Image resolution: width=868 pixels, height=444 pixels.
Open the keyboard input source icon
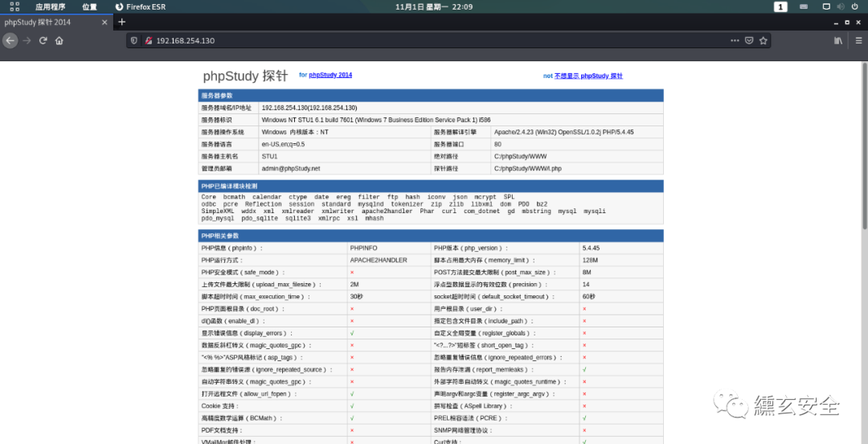(x=803, y=6)
